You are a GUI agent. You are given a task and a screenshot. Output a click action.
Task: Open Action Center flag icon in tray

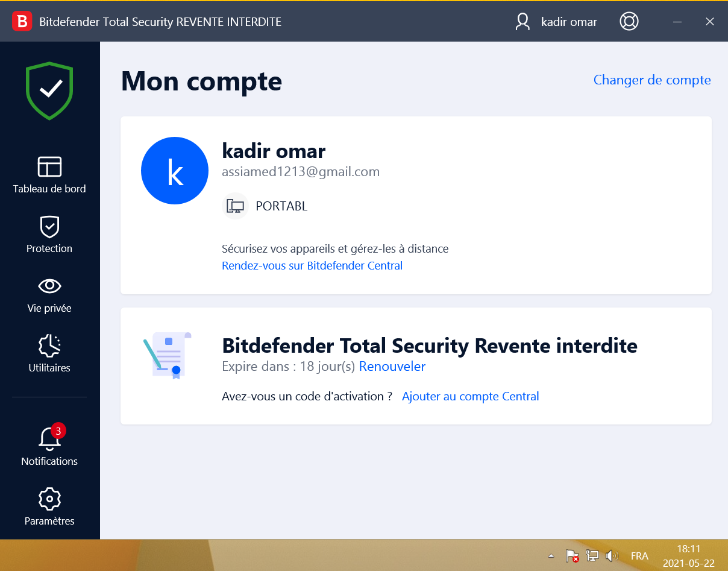(572, 556)
